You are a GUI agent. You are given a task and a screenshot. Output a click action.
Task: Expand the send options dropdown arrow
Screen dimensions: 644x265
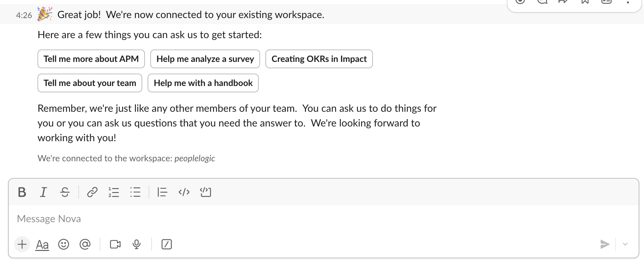625,244
